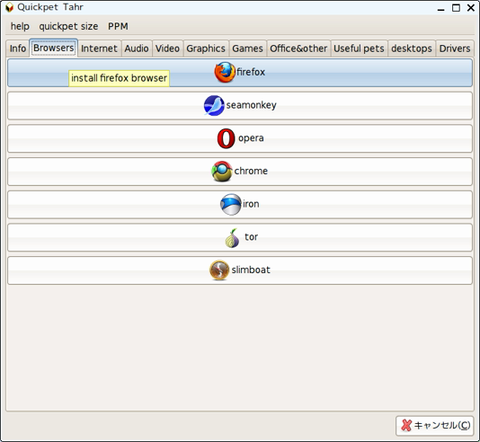
Task: Click the chrome label text
Action: 251,171
